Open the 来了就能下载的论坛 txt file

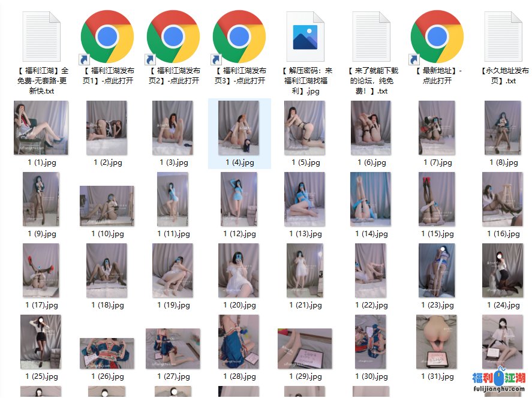[x=371, y=37]
